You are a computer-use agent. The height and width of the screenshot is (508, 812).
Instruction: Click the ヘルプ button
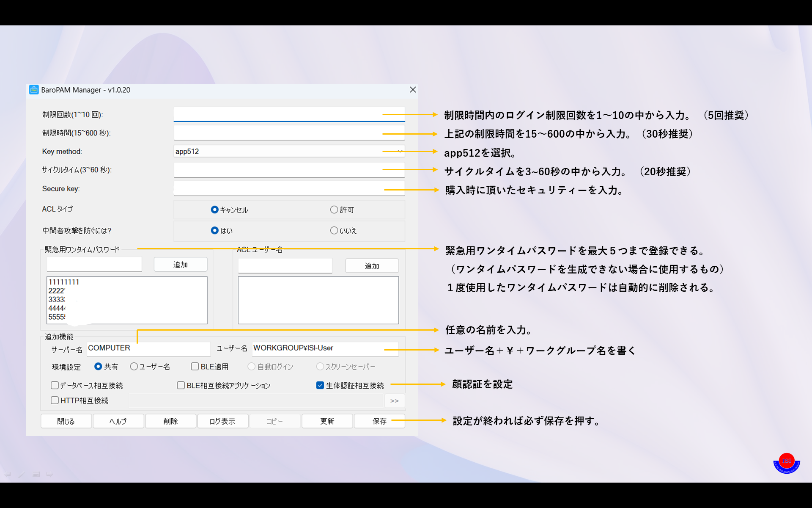(x=118, y=421)
